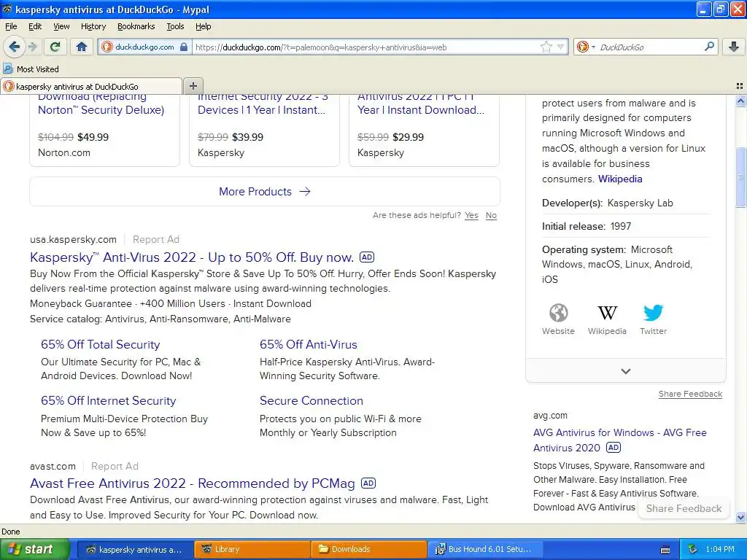Open Avast Free Antivirus 2022 ad headline

193,483
